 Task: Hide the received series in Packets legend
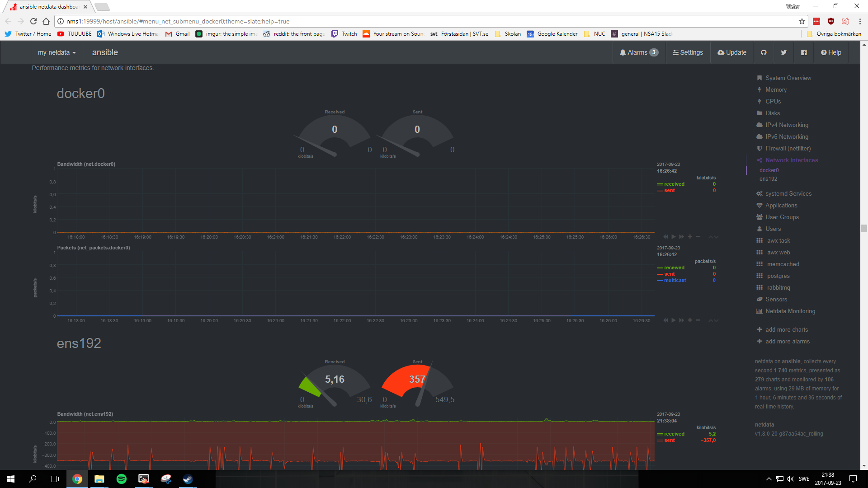[x=673, y=267]
